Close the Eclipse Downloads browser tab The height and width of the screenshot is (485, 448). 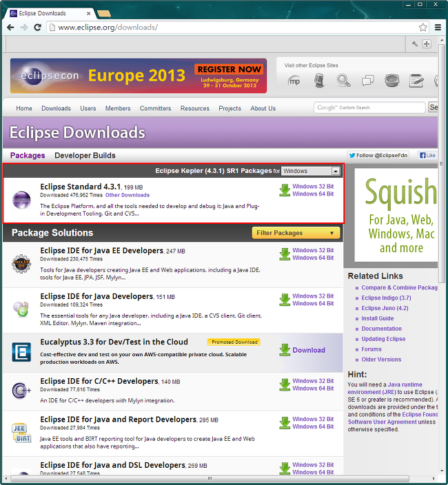click(88, 13)
